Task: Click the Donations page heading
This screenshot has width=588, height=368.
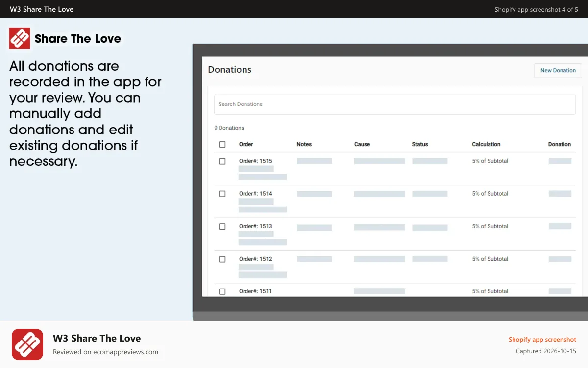Action: tap(230, 70)
